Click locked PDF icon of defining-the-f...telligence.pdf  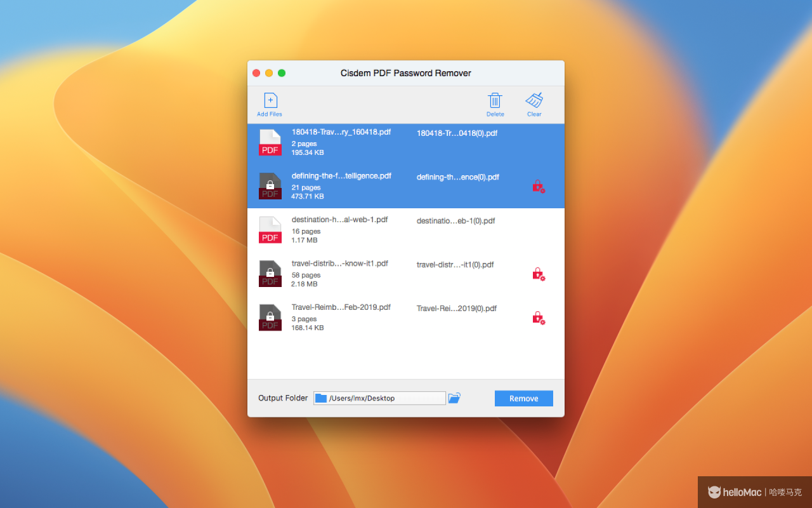click(270, 186)
